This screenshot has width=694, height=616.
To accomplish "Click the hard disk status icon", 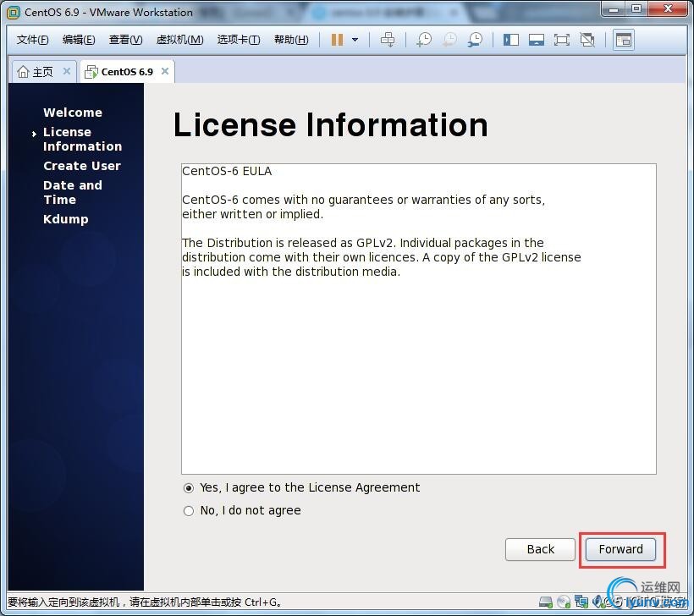I will 546,602.
